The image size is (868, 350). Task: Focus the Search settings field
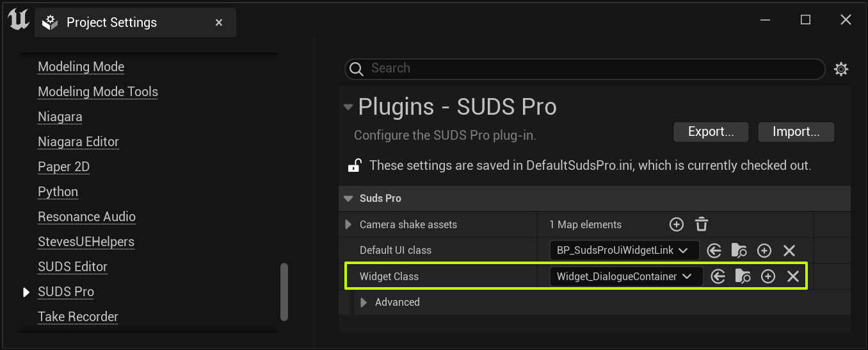(585, 69)
